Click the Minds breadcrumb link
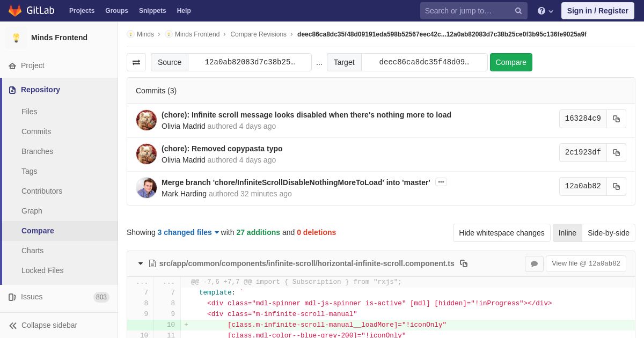Viewport: 644px width, 338px height. (x=145, y=34)
